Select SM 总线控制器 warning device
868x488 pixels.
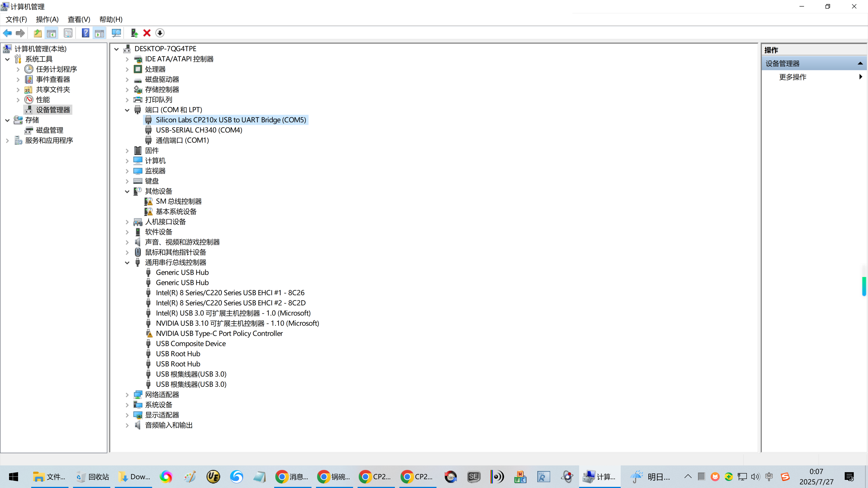click(x=179, y=201)
